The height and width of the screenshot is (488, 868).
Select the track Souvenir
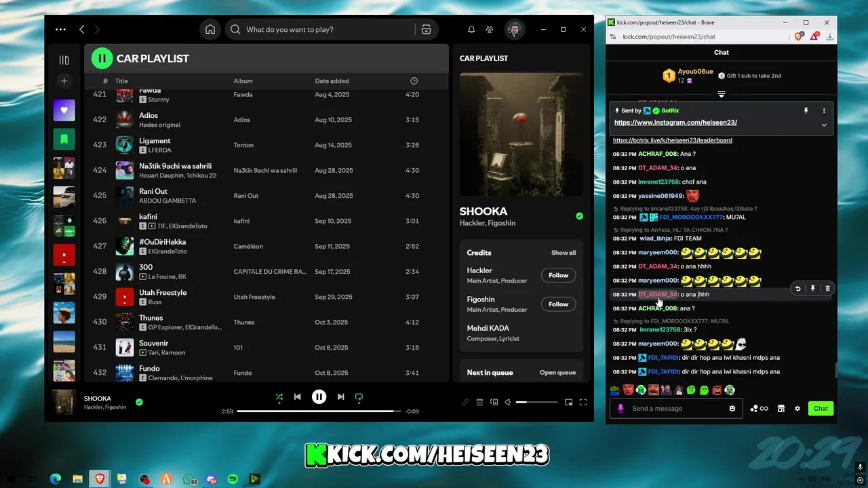pos(266,348)
